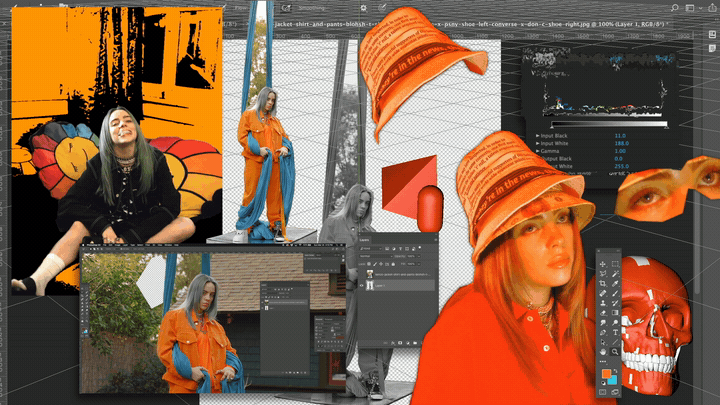Expand the Gamma property

(x=538, y=151)
